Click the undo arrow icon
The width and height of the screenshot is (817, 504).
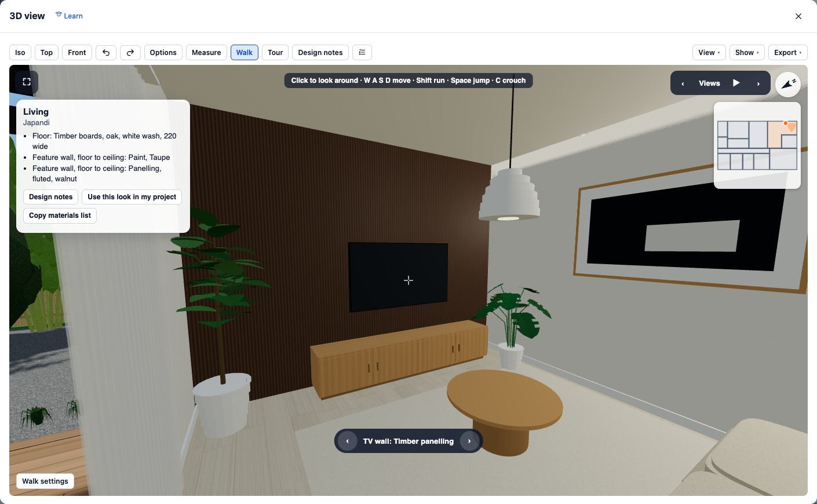click(106, 53)
